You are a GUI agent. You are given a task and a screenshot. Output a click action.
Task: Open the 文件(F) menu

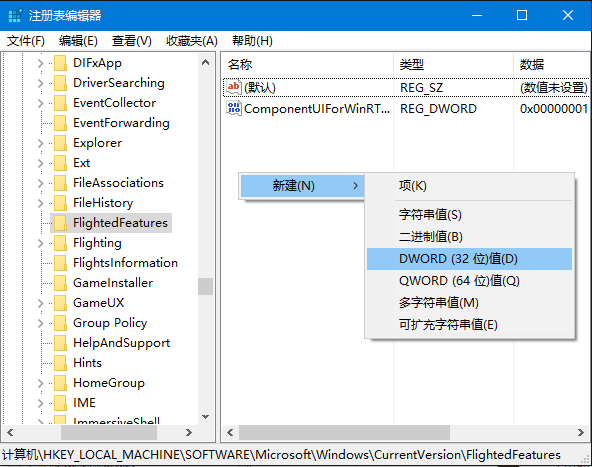tap(26, 41)
